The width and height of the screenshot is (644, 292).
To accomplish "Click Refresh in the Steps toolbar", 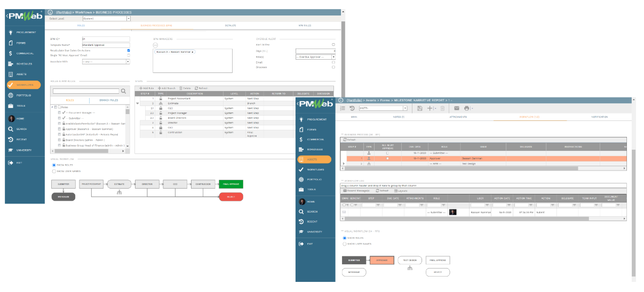I will coord(201,87).
